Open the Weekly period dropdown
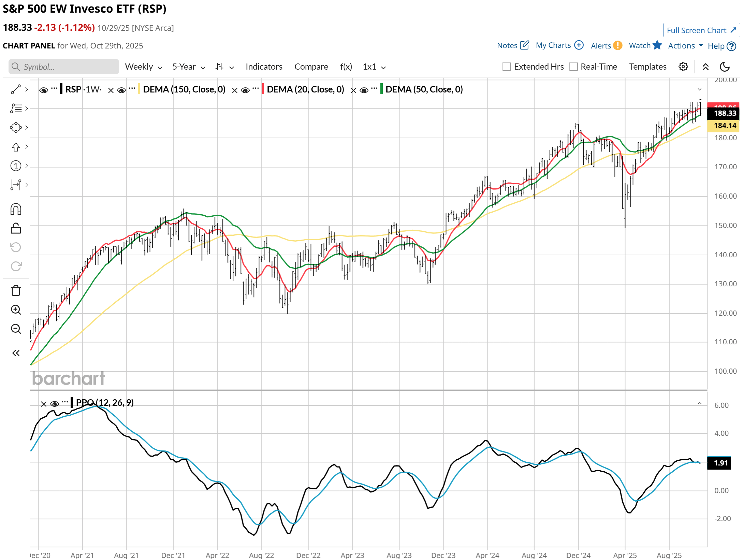The image size is (743, 560). [143, 67]
